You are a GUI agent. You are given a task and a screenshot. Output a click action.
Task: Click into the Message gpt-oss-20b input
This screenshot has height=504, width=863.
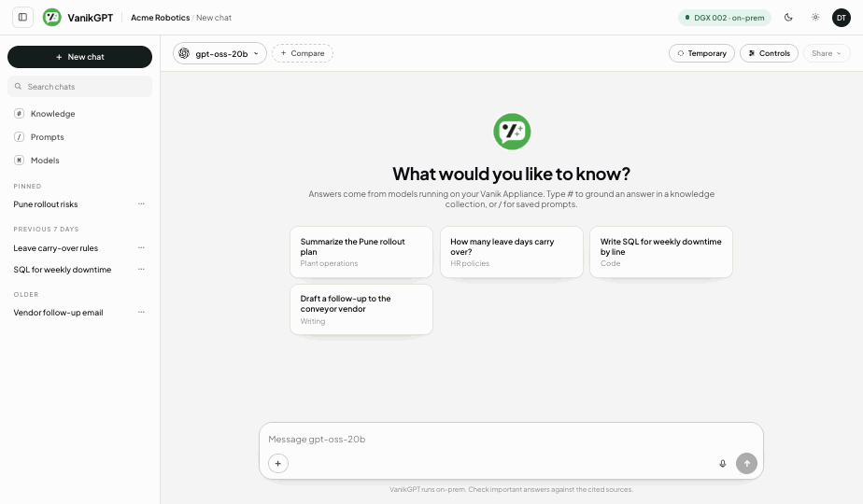click(x=511, y=439)
